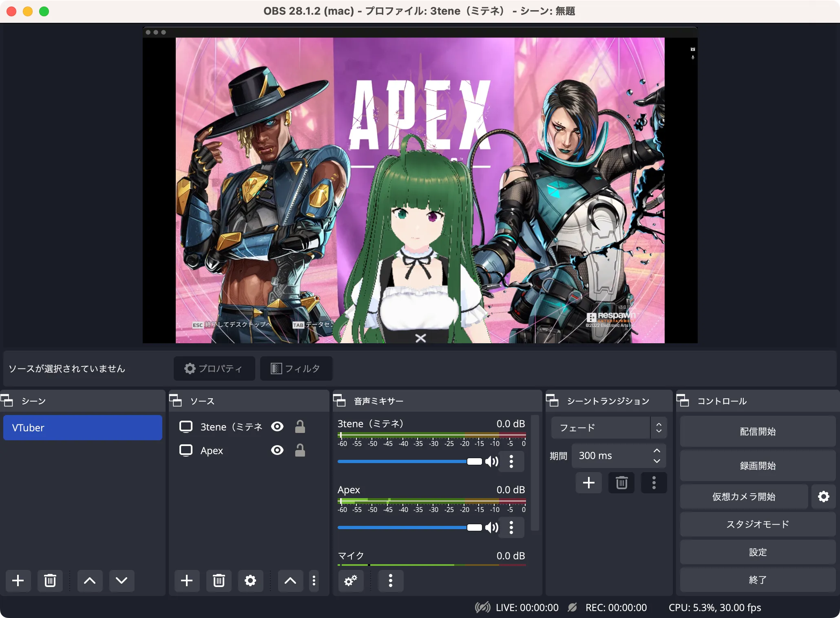Click the 3tene 0.0 dB level readout

[x=511, y=424]
